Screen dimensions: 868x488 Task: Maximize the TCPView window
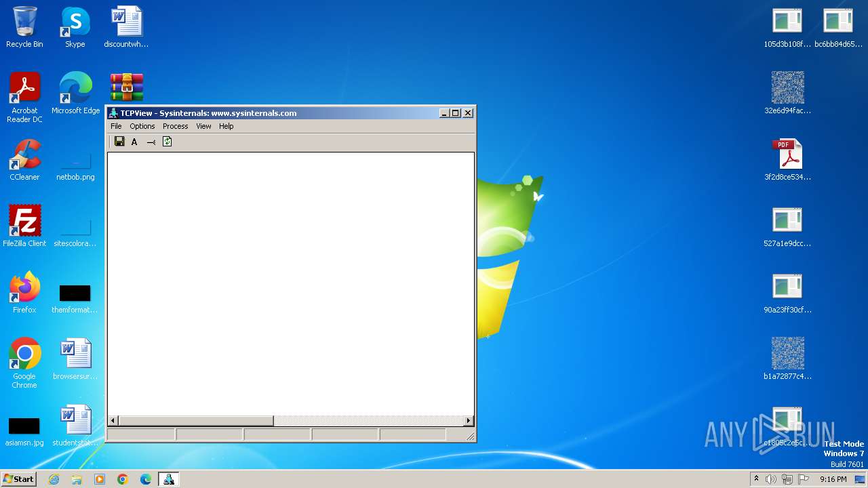(456, 113)
